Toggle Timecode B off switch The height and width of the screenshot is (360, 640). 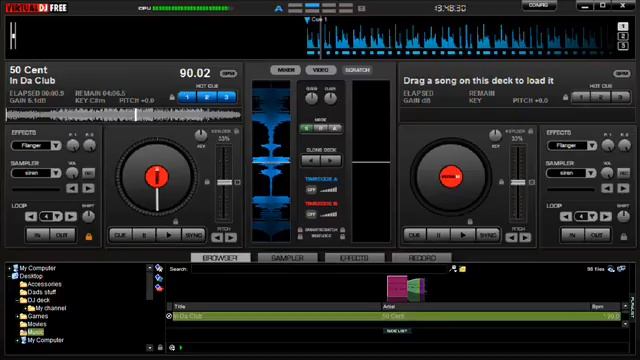point(311,214)
